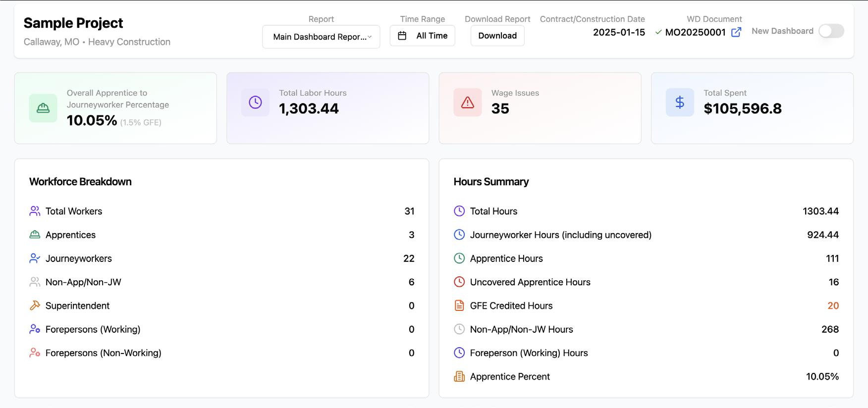
Task: Click the Total Workers people icon
Action: [x=35, y=211]
